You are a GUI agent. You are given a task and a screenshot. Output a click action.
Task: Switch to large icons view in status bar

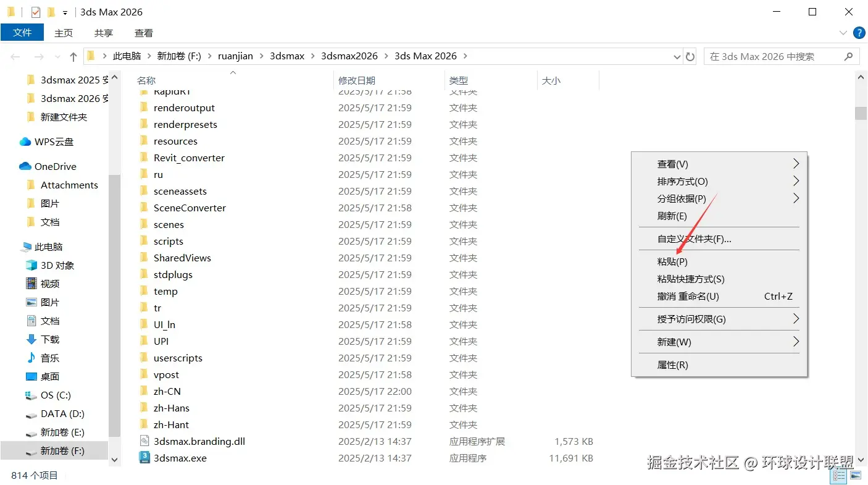pyautogui.click(x=855, y=476)
